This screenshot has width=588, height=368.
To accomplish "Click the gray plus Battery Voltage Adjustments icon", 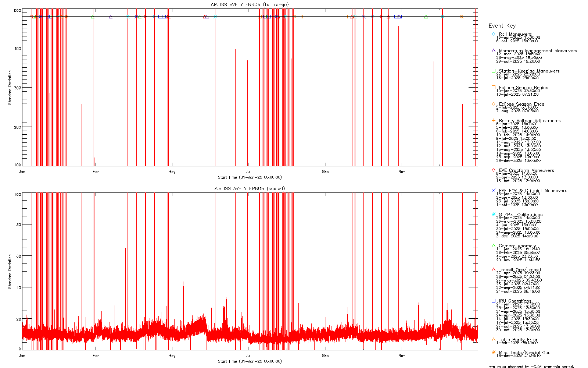I will [494, 120].
